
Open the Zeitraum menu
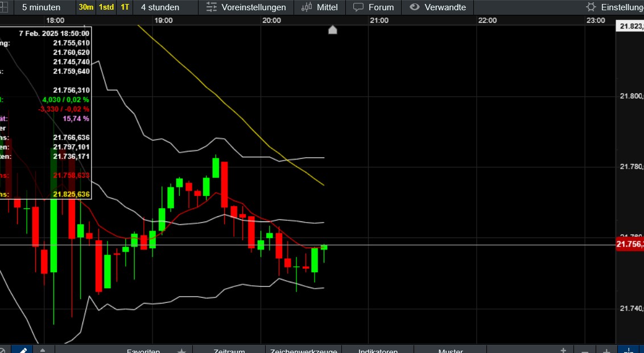pos(229,351)
